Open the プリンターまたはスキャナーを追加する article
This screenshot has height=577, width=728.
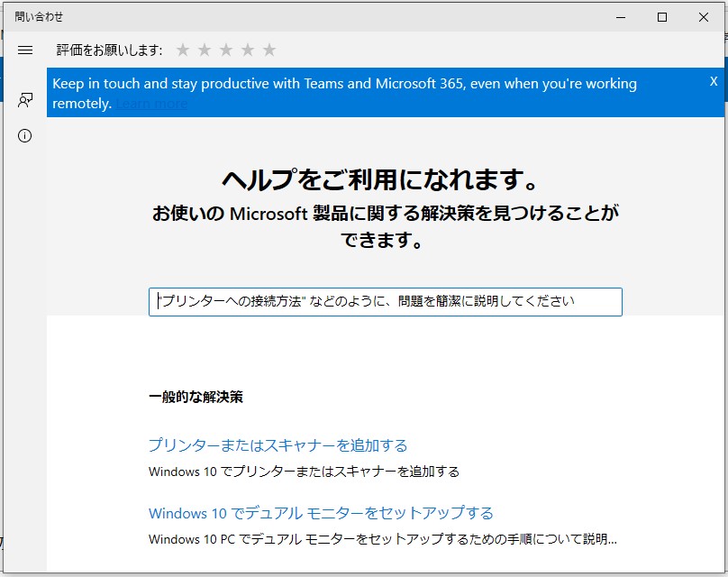277,444
